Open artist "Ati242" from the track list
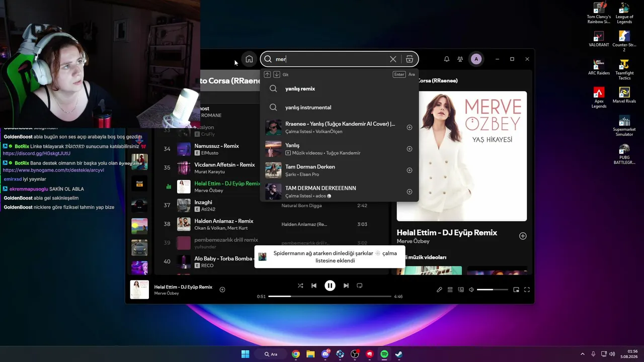This screenshot has width=644, height=362. [x=208, y=209]
